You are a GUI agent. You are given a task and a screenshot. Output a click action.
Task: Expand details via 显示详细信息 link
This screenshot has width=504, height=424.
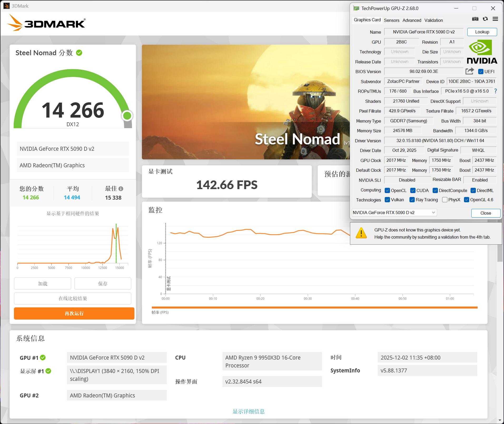(x=249, y=411)
